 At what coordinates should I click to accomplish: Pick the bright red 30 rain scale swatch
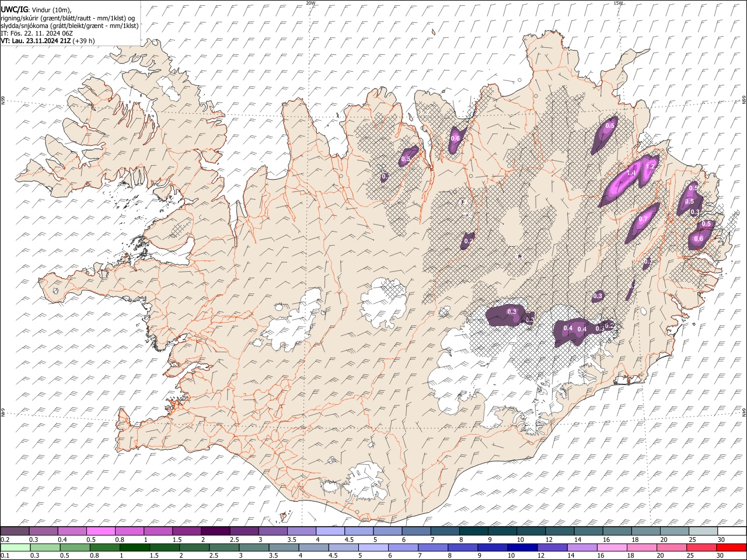tap(731, 547)
